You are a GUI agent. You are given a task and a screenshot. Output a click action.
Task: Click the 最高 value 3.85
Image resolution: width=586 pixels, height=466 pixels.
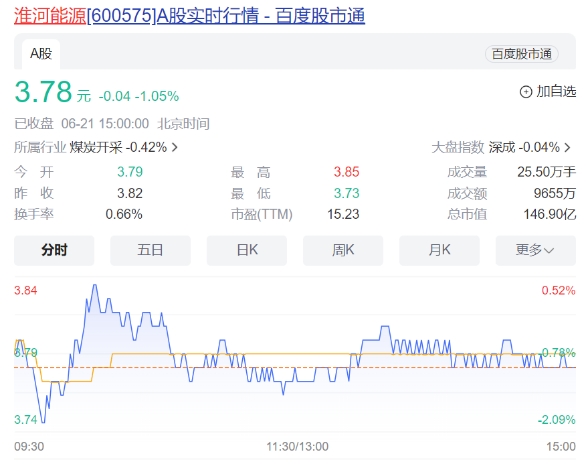click(x=346, y=172)
